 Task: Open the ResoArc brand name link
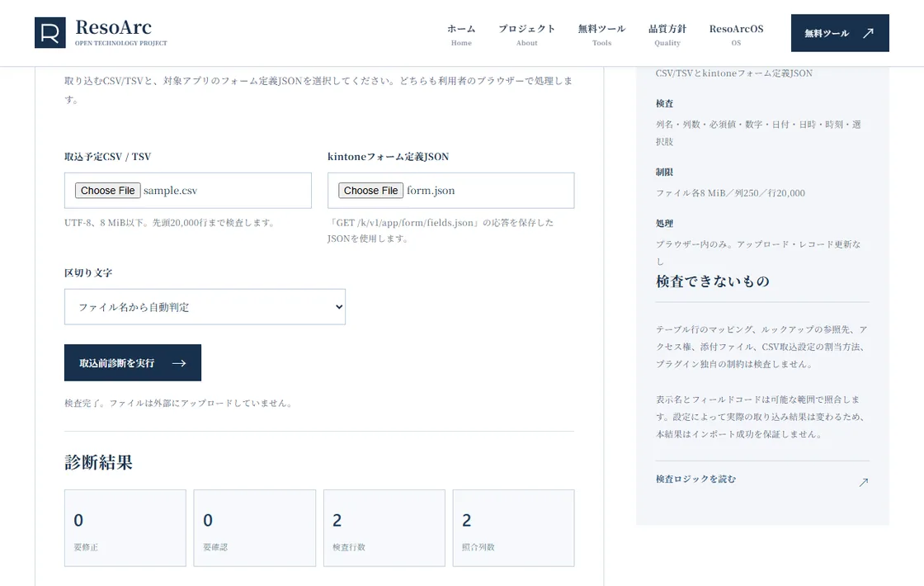tap(113, 27)
